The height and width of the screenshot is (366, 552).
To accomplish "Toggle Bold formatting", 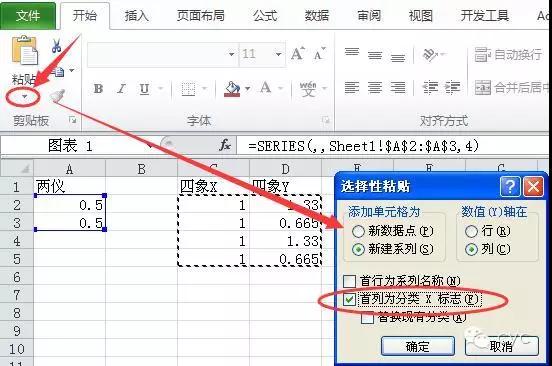I will 98,89.
